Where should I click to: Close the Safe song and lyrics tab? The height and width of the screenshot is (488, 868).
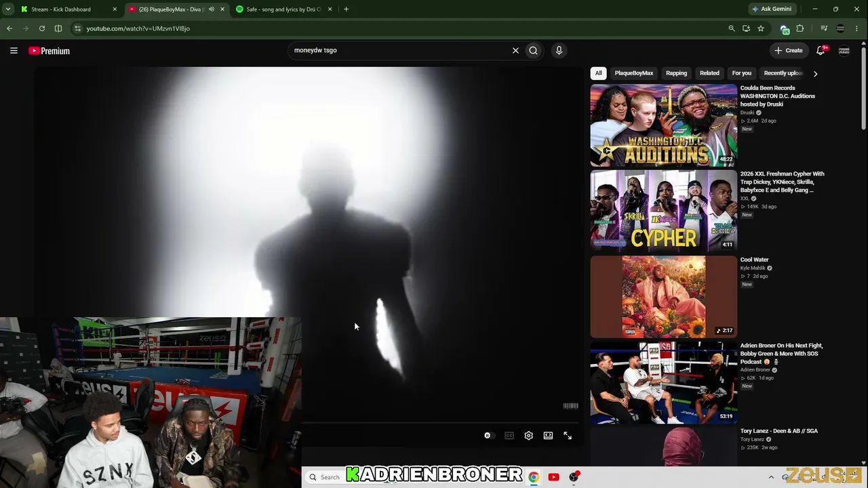[330, 9]
